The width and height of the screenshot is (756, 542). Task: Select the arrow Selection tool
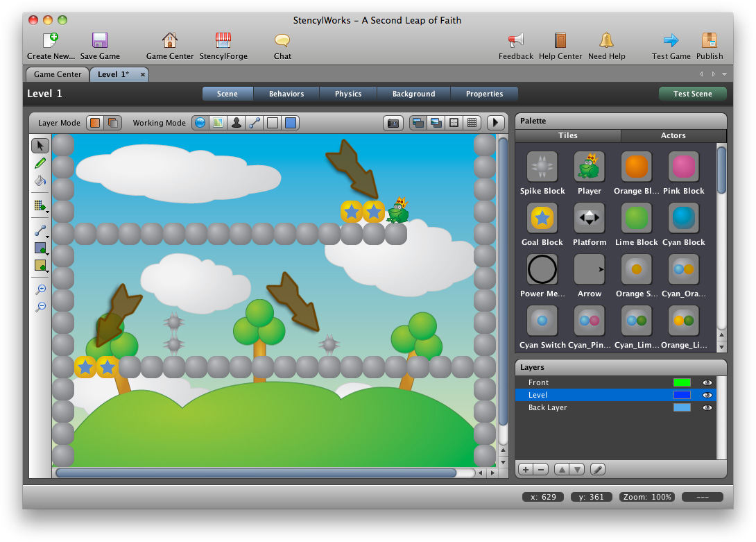40,146
